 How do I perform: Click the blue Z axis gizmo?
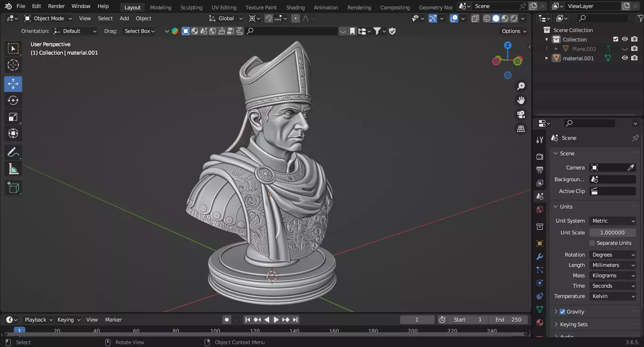click(508, 45)
